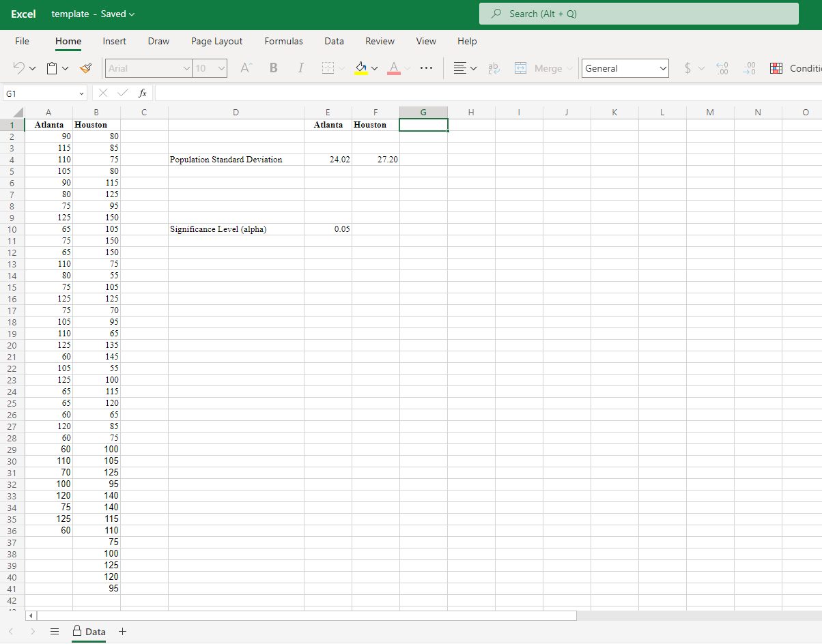Select the Format Painter brush

tap(85, 68)
